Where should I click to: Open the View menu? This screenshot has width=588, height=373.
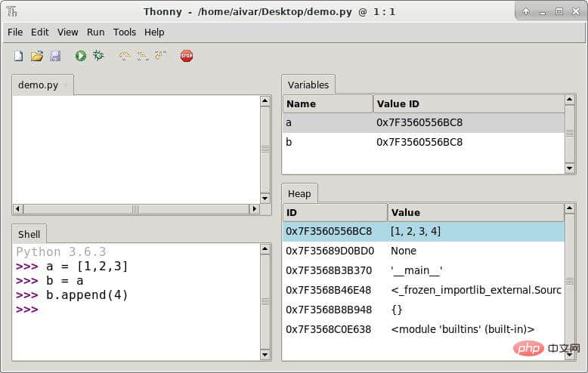coord(67,32)
